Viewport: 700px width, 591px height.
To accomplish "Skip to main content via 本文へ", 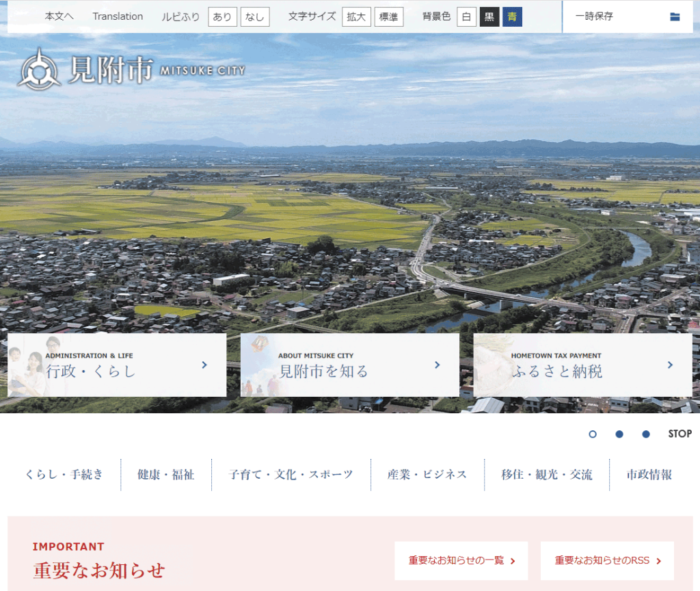I will tap(59, 16).
